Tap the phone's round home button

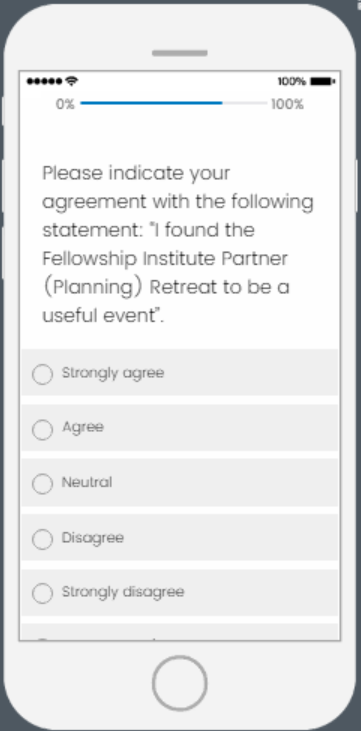[x=180, y=683]
